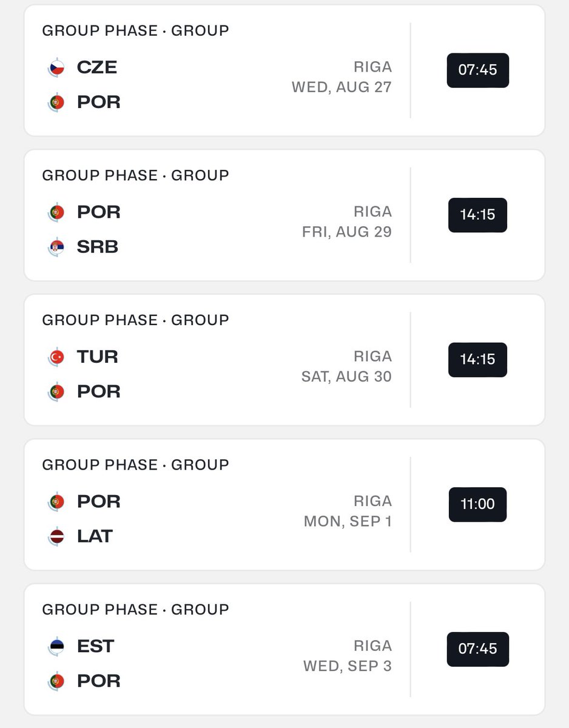Tap the 11:00 time badge for POR vs LAT
Screen dimensions: 569x728
(478, 504)
